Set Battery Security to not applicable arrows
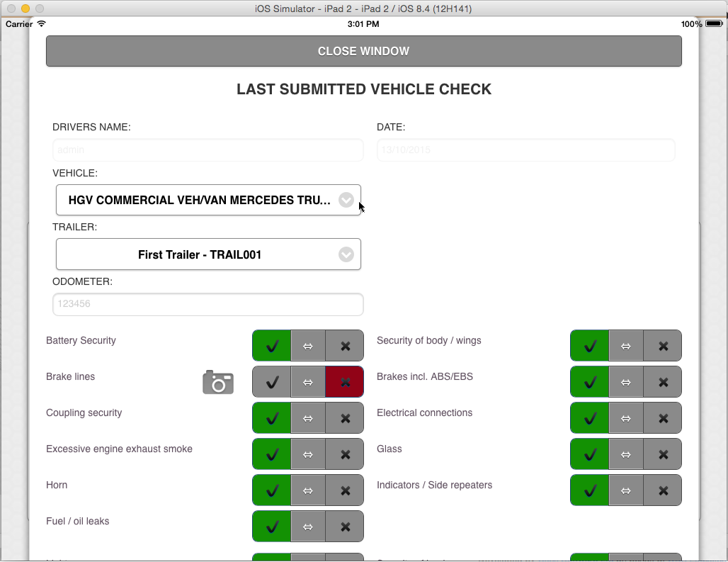The width and height of the screenshot is (728, 562). click(308, 346)
